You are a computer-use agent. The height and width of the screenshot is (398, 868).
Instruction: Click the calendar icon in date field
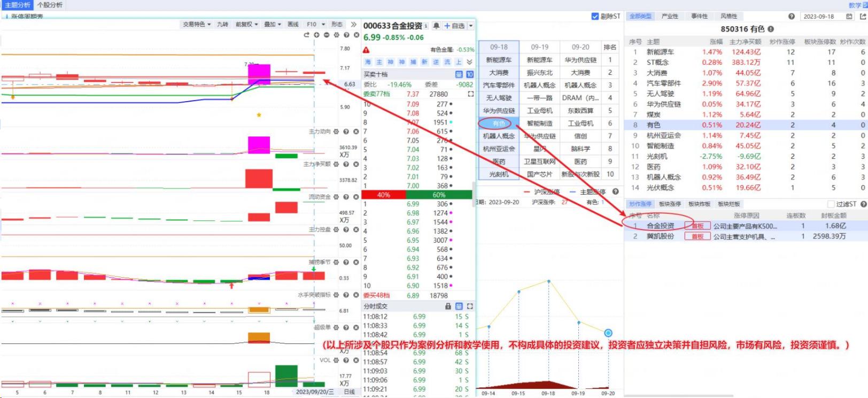(x=849, y=17)
